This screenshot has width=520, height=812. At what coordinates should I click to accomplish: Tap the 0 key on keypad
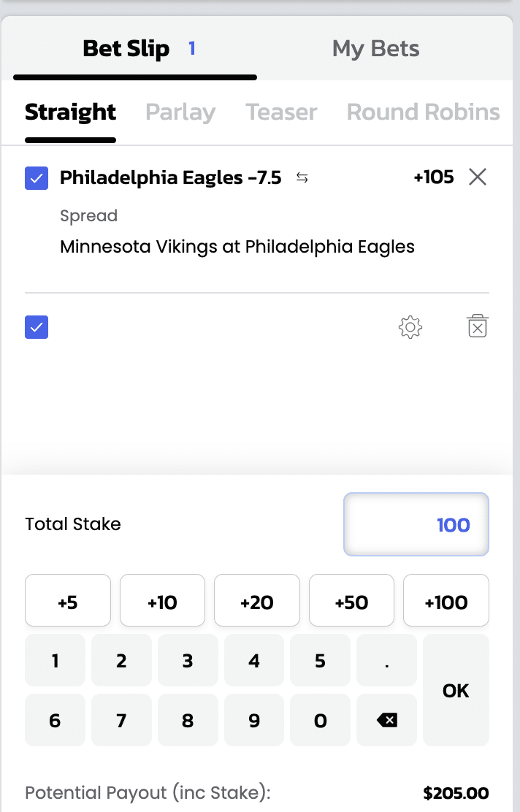(321, 720)
